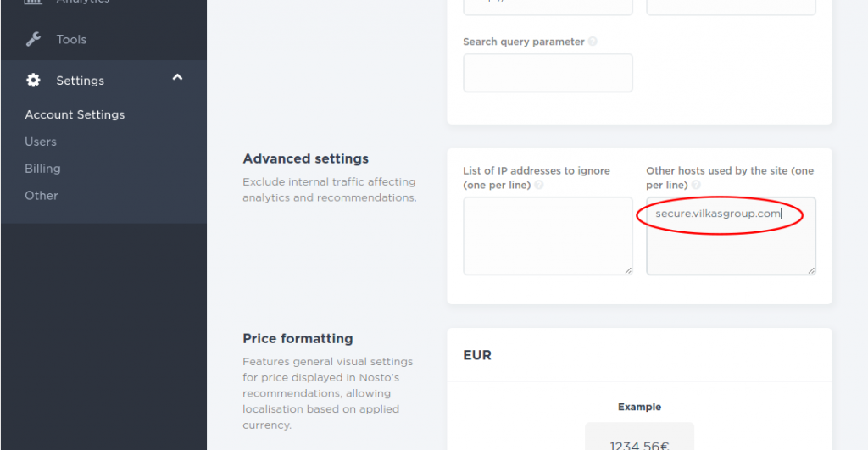Screen dimensions: 868x450
Task: Click the Settings gear icon
Action: coord(33,81)
